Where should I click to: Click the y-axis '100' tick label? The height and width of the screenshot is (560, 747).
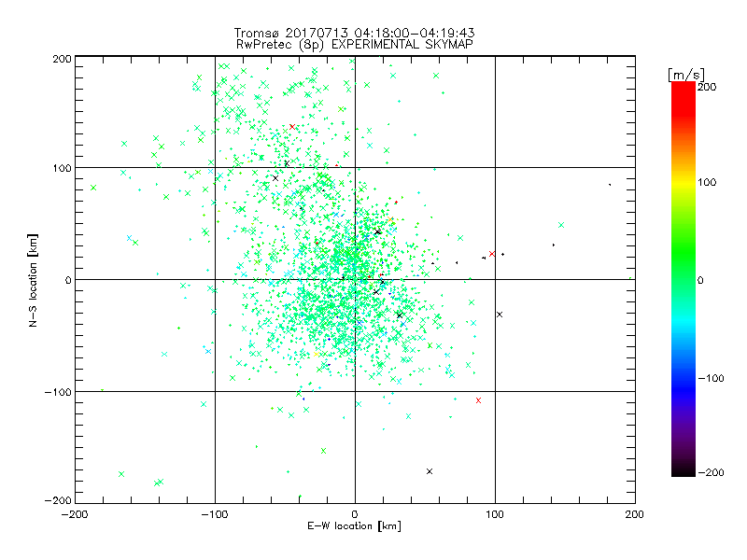pos(62,168)
